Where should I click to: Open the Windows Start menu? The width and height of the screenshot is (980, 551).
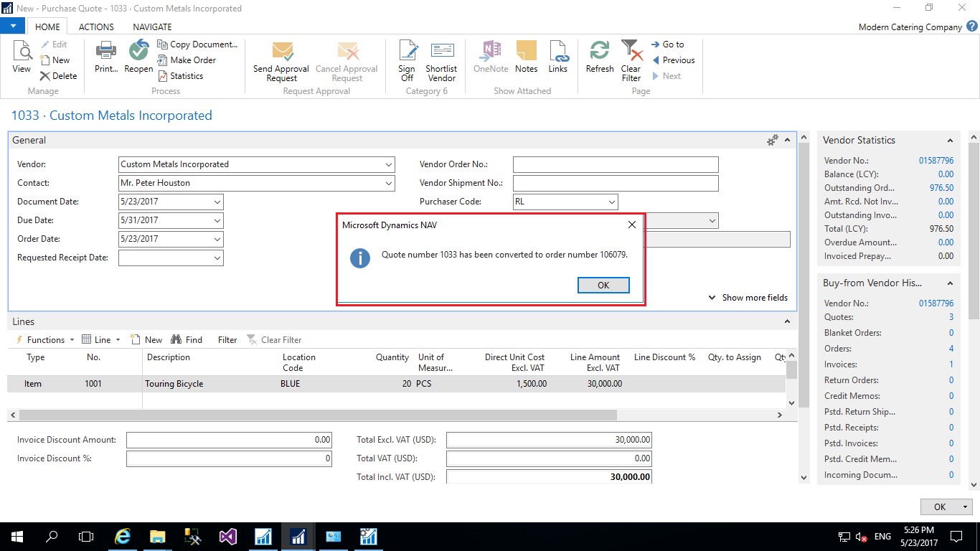click(x=17, y=536)
